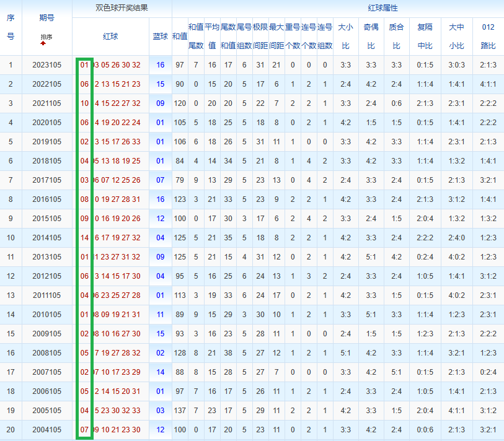The width and height of the screenshot is (504, 441).
Task: Click blue ball 16 in row 1
Action: [x=161, y=65]
